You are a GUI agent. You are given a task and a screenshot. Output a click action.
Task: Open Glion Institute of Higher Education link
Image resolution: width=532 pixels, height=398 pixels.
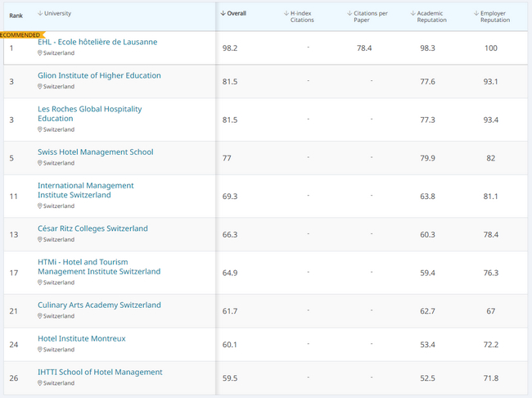99,75
